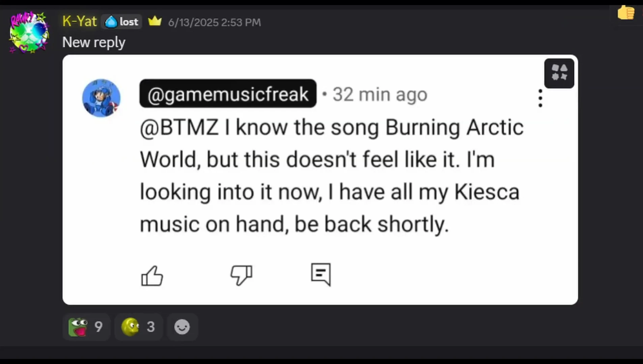643x364 pixels.
Task: Toggle the yellow face reaction with 3
Action: [138, 327]
